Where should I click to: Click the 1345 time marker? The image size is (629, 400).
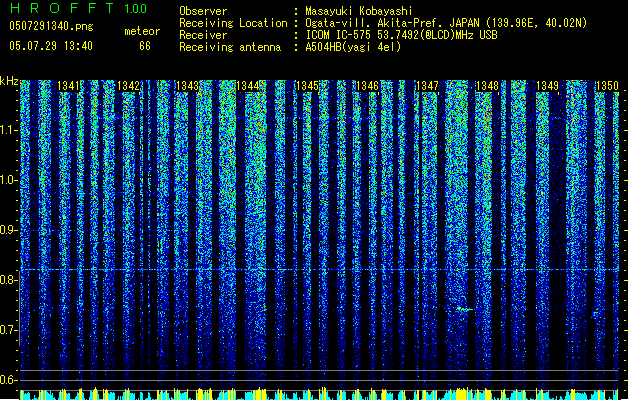307,86
